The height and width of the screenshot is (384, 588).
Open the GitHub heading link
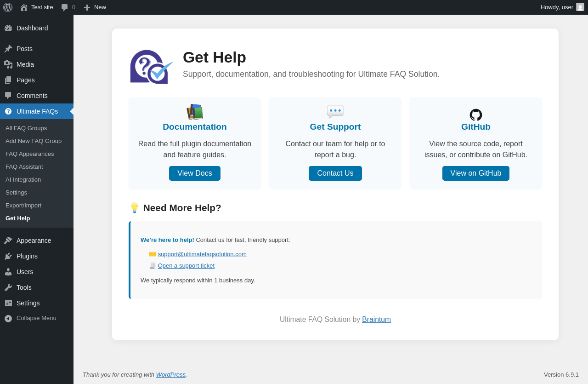point(476,127)
